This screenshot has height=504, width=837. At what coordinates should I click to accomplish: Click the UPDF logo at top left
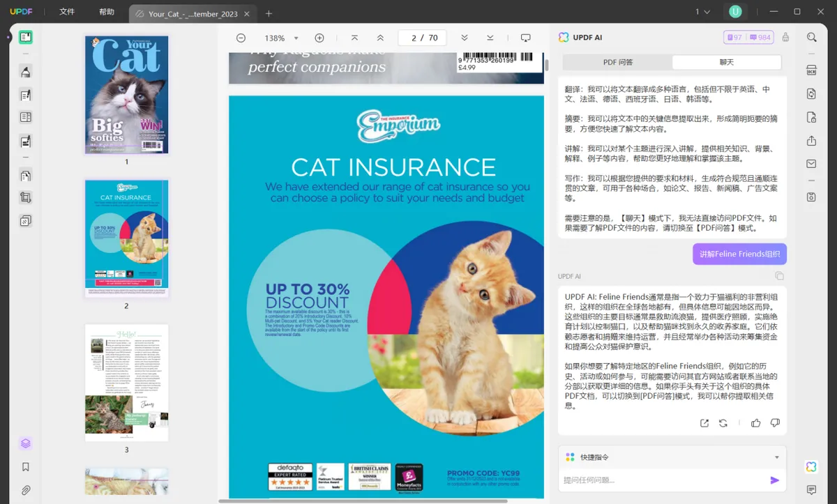click(21, 12)
